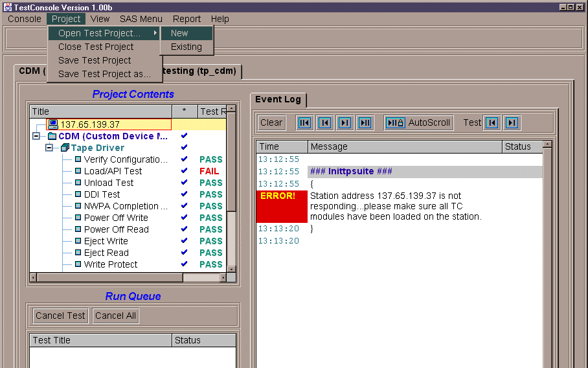
Task: Click the TestConsole title bar app icon
Action: point(8,7)
